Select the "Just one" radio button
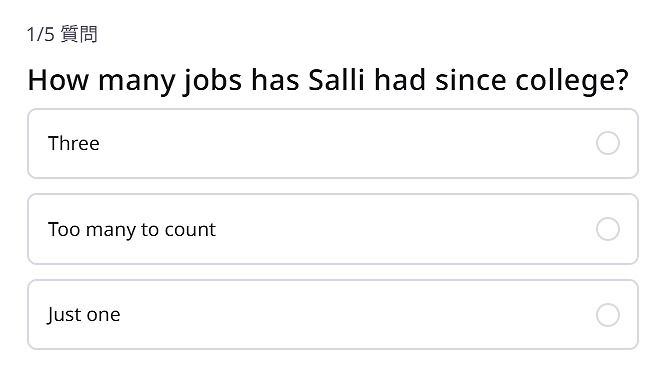The image size is (659, 370). coord(608,314)
